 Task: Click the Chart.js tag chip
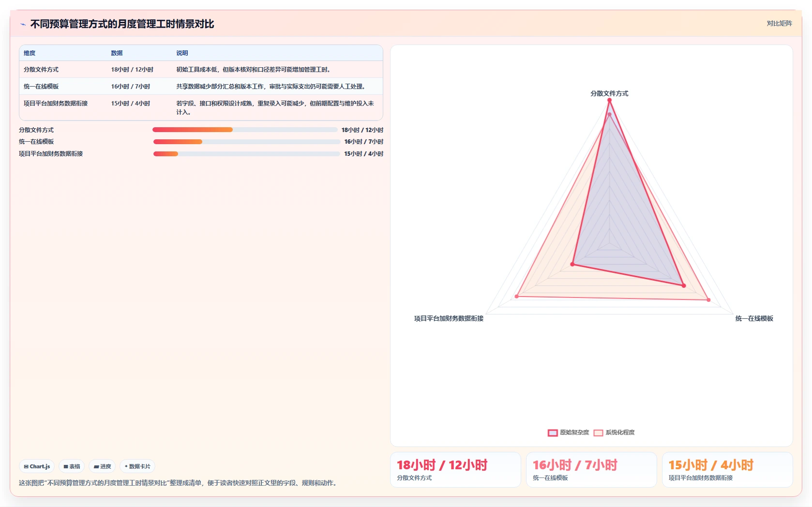37,466
